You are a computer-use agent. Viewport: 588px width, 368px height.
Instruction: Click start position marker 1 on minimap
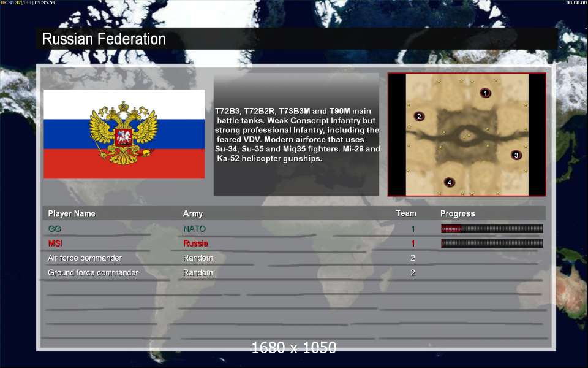(485, 93)
